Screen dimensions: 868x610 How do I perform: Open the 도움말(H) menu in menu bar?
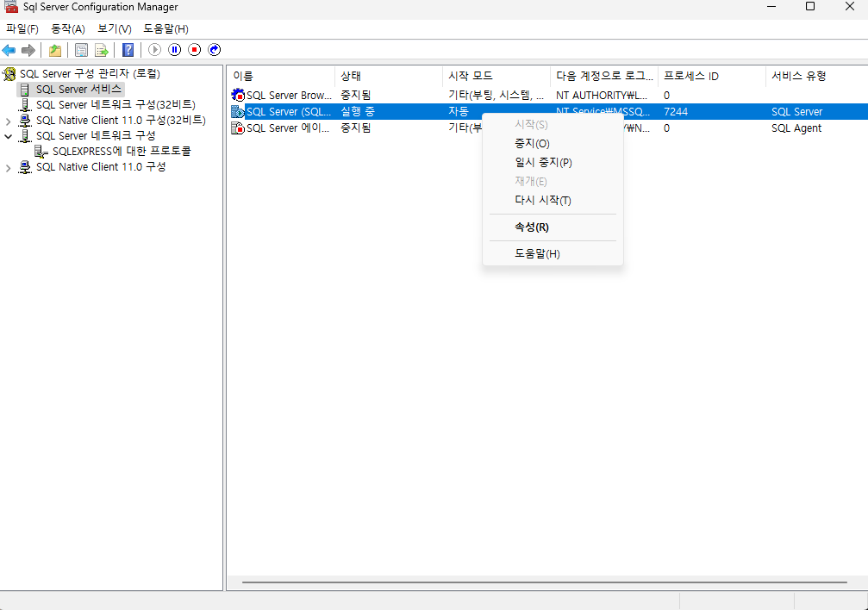pos(165,28)
